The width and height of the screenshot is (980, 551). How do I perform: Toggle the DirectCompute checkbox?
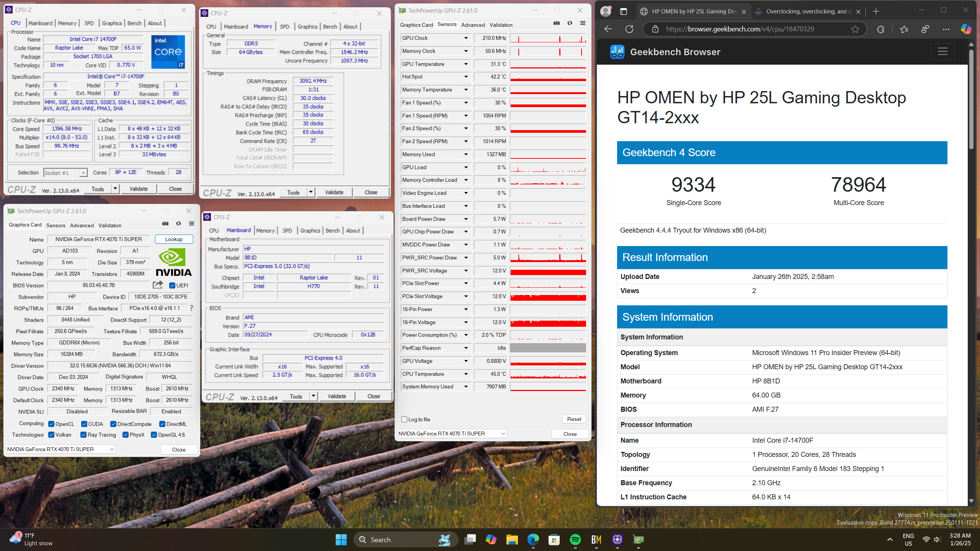113,424
